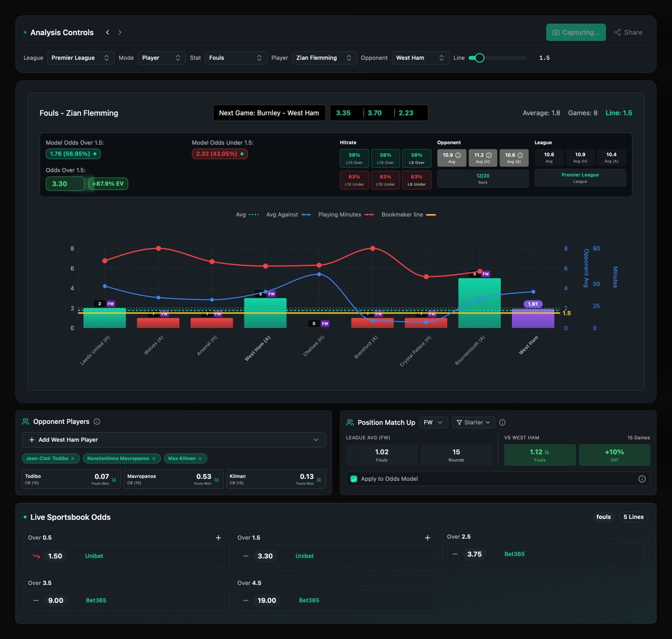Click the next arrow beside Analysis Controls
Screen dimensions: 672x639
(120, 32)
